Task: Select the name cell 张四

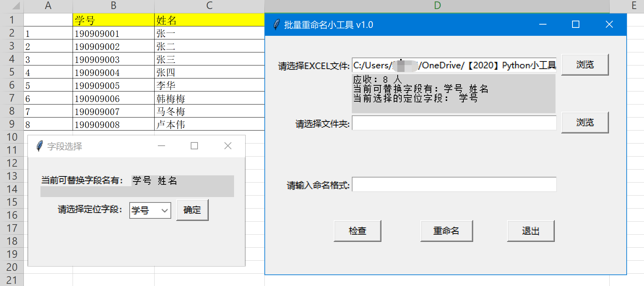Action: point(209,72)
